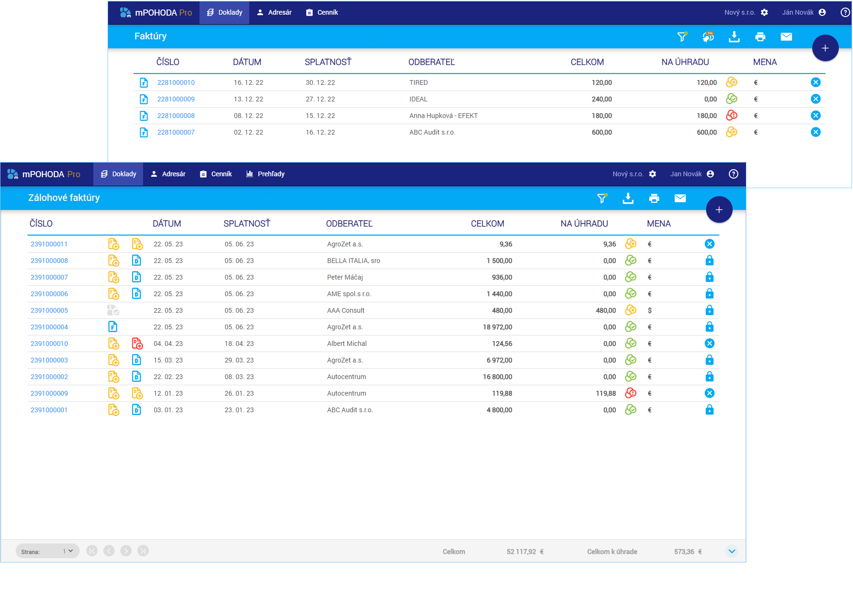Delete advance invoice 2391000009

click(709, 393)
